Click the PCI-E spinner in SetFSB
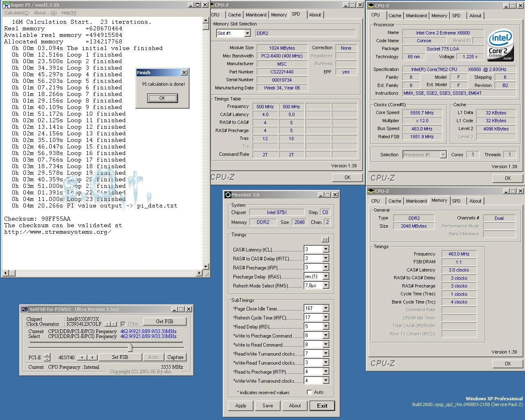The height and width of the screenshot is (420, 525). [x=47, y=357]
